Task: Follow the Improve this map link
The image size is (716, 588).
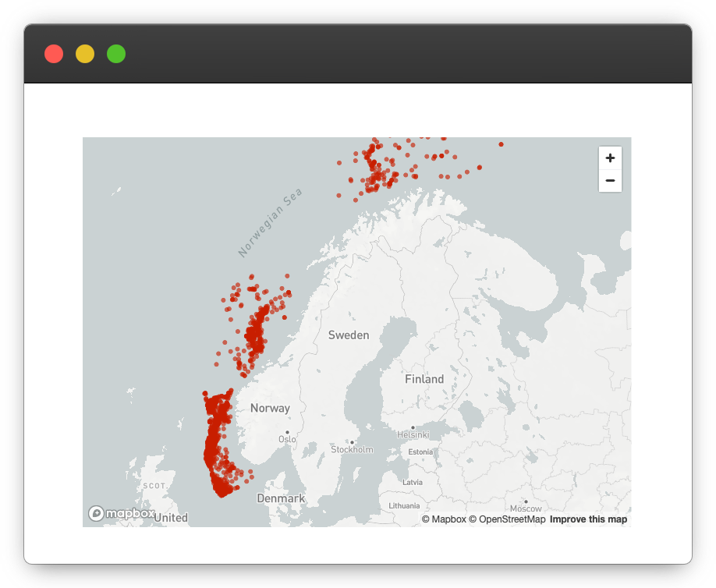Action: 588,519
